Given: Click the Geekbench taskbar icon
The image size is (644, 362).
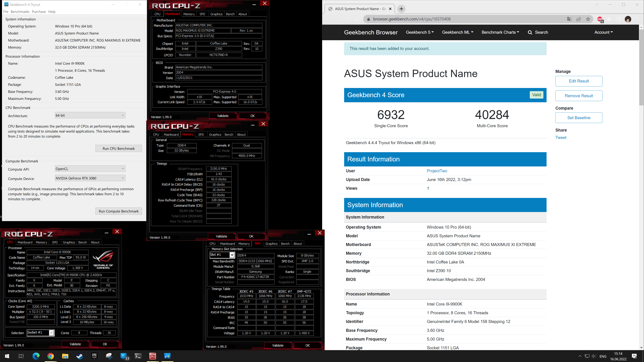Looking at the screenshot, I should pyautogui.click(x=167, y=356).
